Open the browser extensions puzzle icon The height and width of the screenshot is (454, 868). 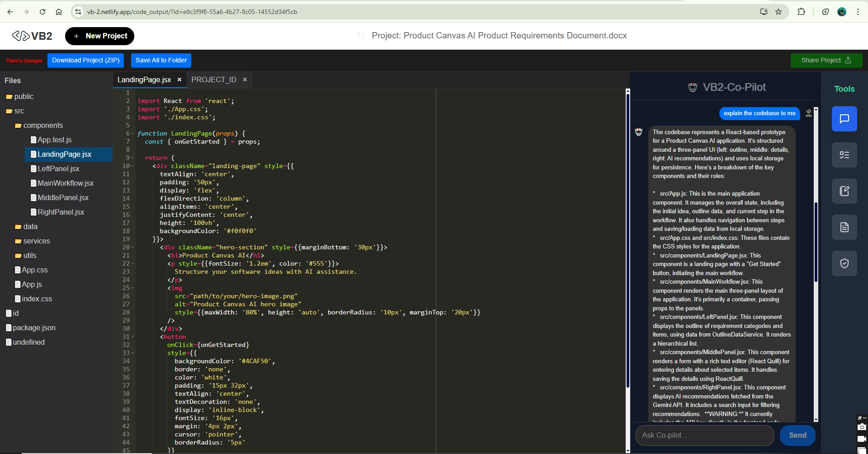pos(801,12)
